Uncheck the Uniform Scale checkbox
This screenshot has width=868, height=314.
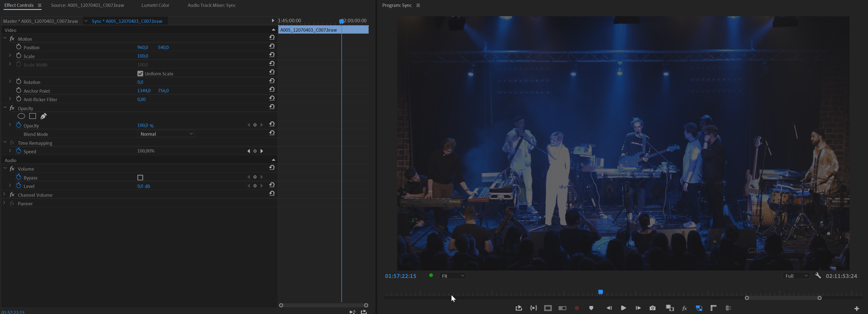(140, 73)
